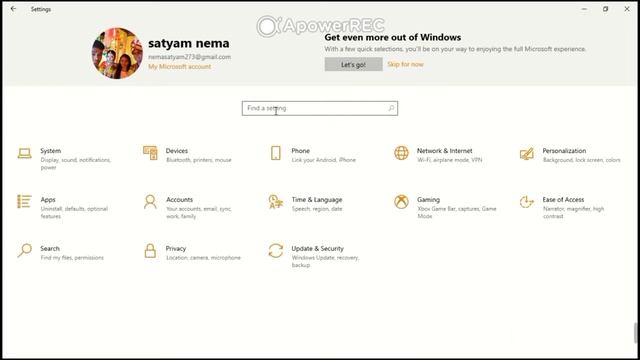This screenshot has width=640, height=360.
Task: Open the Phone icon
Action: point(276,153)
